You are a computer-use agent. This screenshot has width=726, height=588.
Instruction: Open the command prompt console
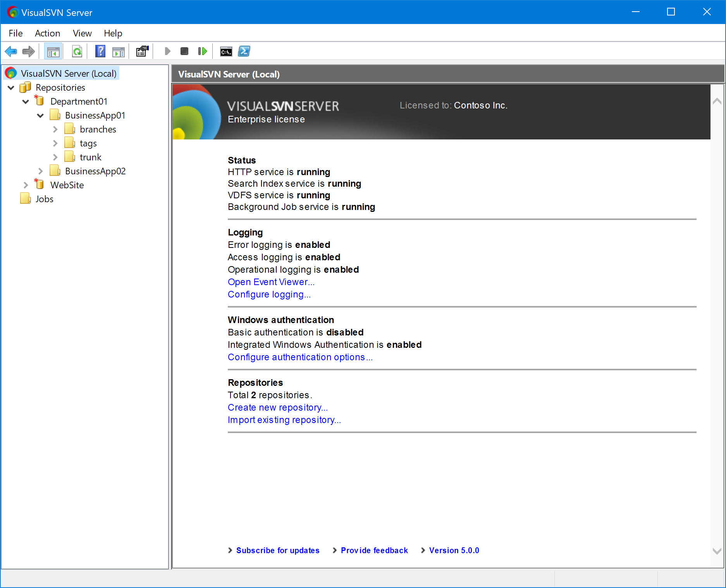(226, 51)
